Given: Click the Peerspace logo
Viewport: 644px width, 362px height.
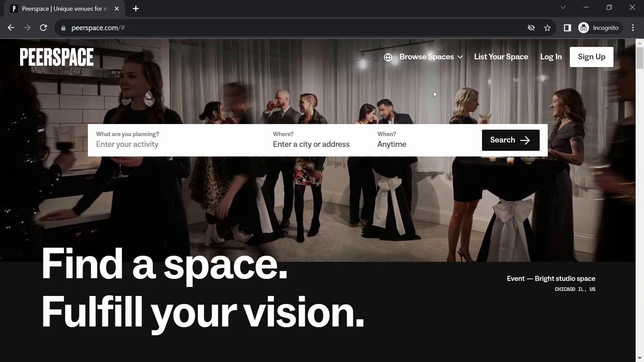Looking at the screenshot, I should (57, 57).
